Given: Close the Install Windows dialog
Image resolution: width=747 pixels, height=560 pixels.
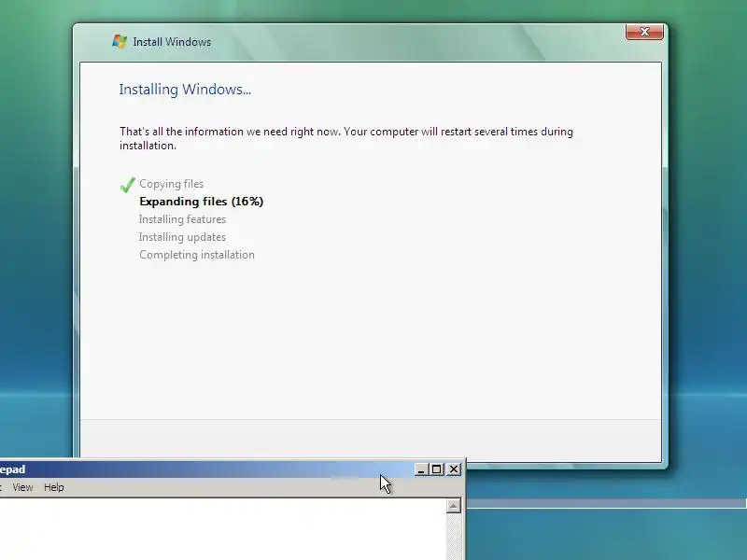Looking at the screenshot, I should tap(644, 32).
